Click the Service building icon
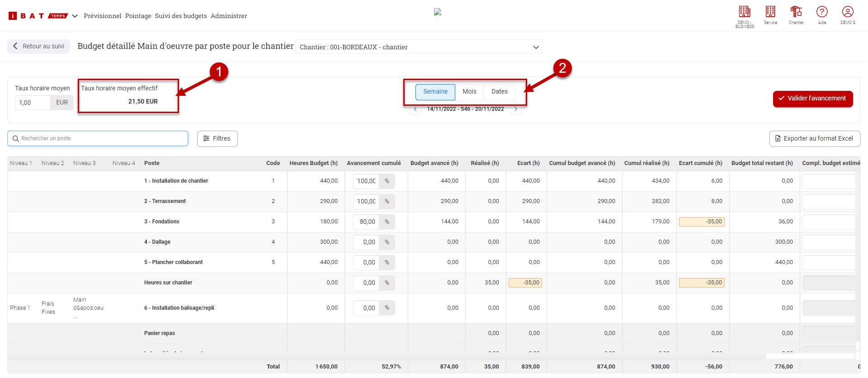The width and height of the screenshot is (868, 378). coord(770,12)
